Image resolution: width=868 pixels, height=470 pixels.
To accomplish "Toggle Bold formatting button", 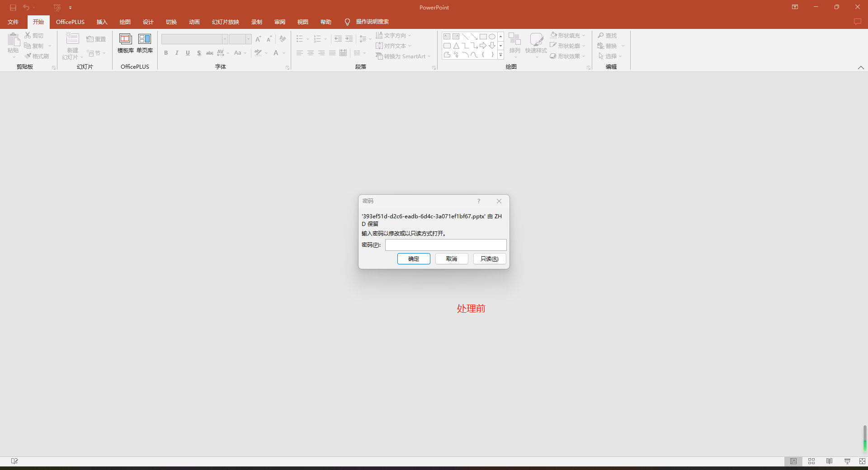I will 166,53.
